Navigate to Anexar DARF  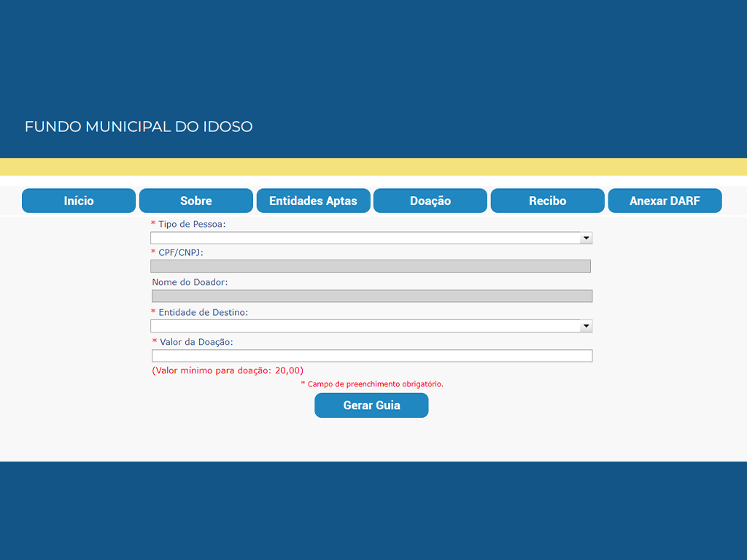pos(665,201)
